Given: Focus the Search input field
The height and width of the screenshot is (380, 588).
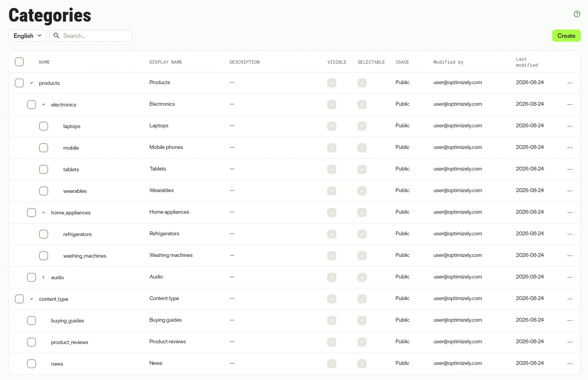Looking at the screenshot, I should pyautogui.click(x=91, y=36).
